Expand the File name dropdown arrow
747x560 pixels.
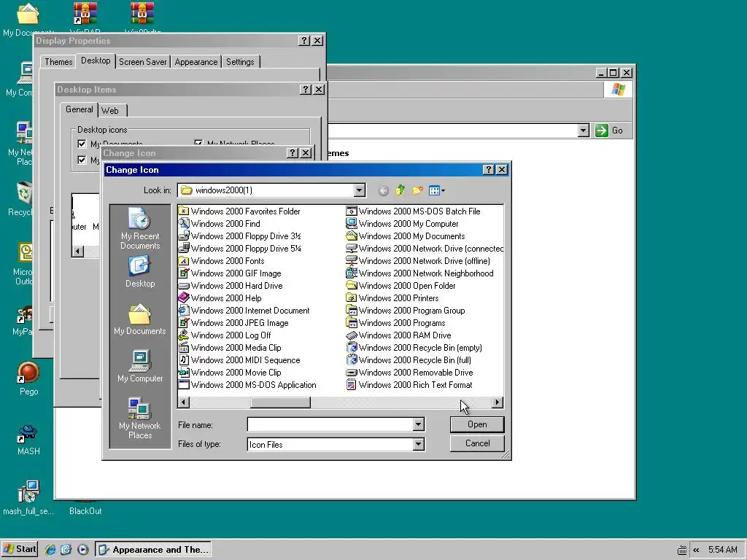(418, 424)
